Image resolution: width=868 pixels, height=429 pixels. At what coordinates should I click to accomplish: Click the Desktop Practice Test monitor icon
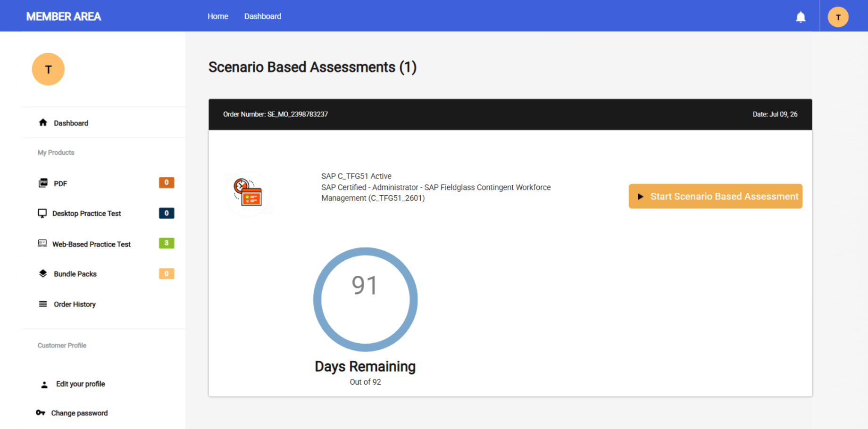pyautogui.click(x=42, y=213)
